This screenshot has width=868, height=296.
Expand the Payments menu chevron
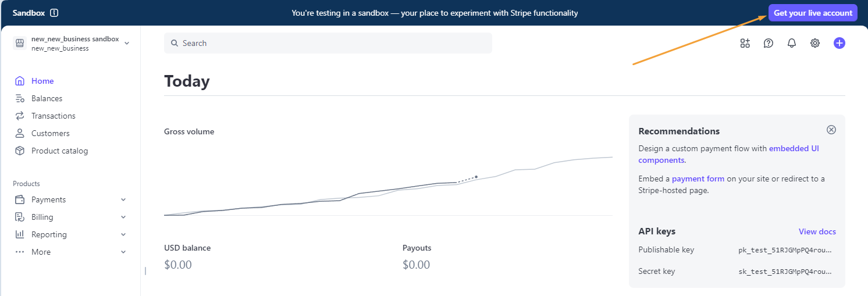(x=123, y=199)
